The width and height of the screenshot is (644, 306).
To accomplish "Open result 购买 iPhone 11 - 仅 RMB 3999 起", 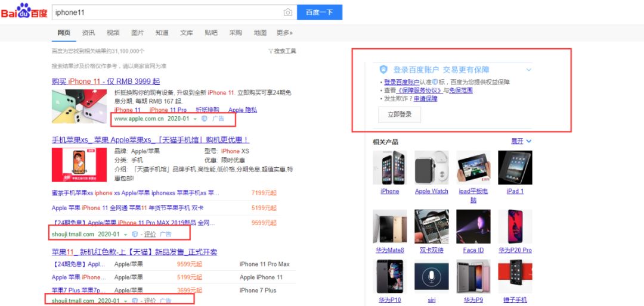I will [x=106, y=82].
